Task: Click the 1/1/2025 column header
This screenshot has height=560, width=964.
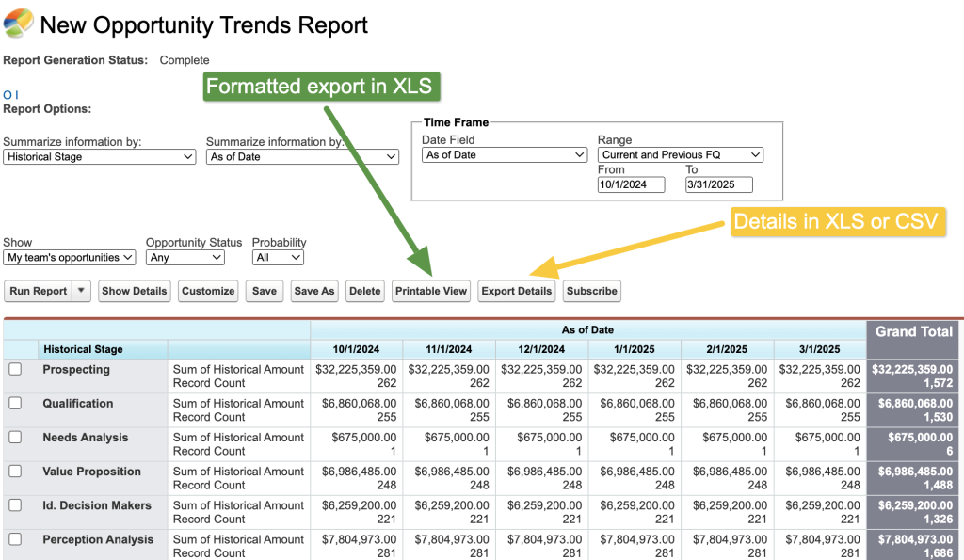Action: (635, 349)
